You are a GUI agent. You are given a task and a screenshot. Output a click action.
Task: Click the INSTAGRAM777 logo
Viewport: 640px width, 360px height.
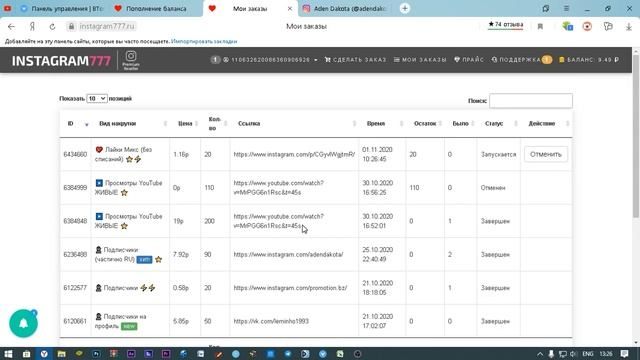(x=61, y=61)
